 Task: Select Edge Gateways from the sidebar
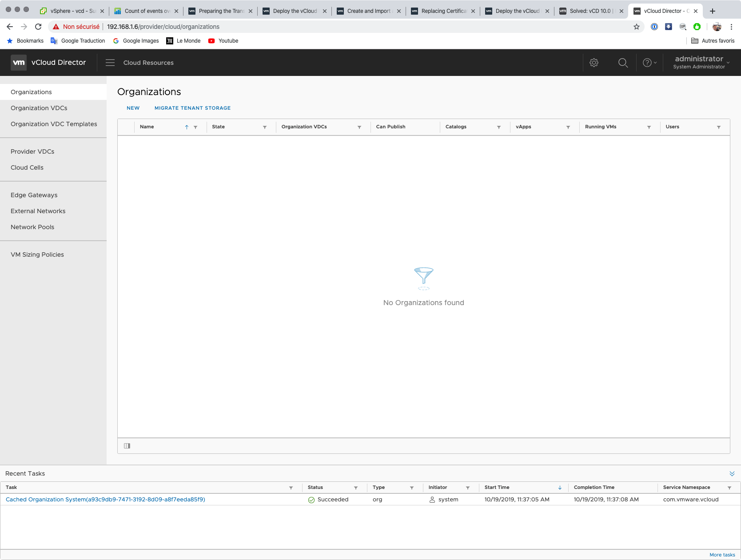[x=34, y=195]
